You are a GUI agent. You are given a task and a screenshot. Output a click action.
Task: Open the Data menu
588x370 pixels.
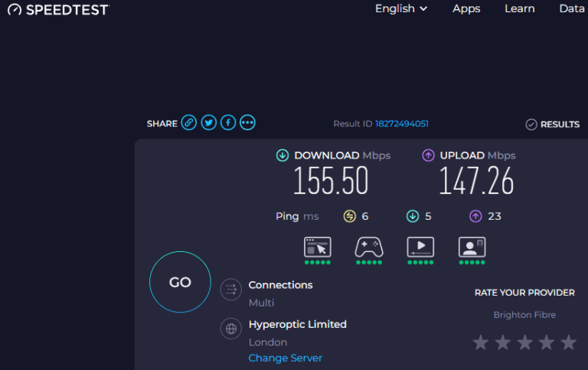click(x=571, y=8)
